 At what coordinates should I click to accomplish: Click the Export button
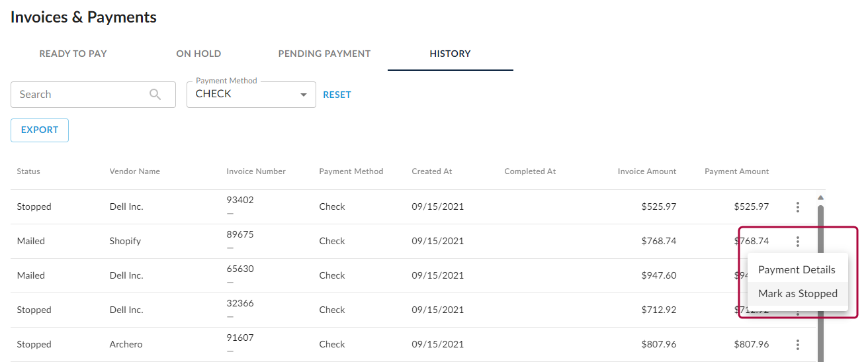click(x=40, y=130)
